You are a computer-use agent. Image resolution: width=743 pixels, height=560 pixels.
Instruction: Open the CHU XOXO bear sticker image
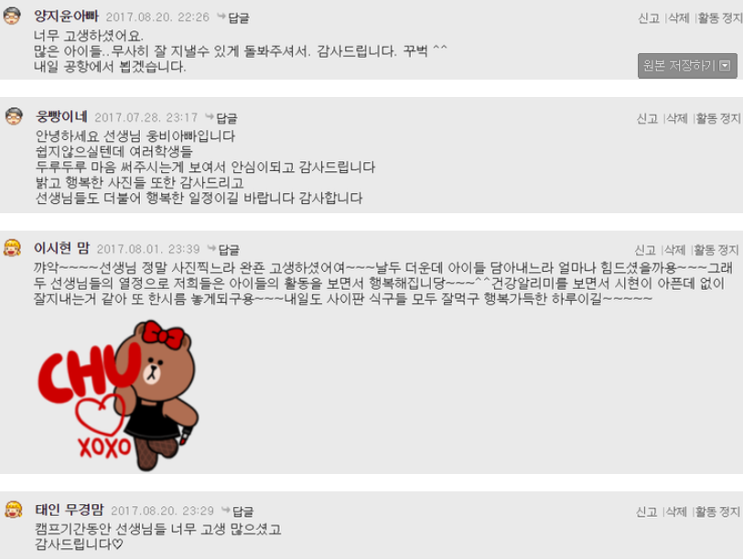118,395
